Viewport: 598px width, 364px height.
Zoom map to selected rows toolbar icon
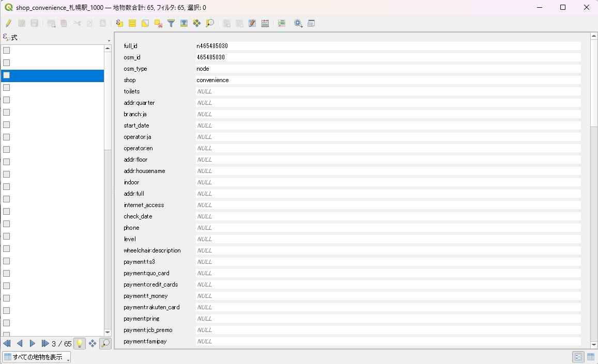[x=210, y=24]
